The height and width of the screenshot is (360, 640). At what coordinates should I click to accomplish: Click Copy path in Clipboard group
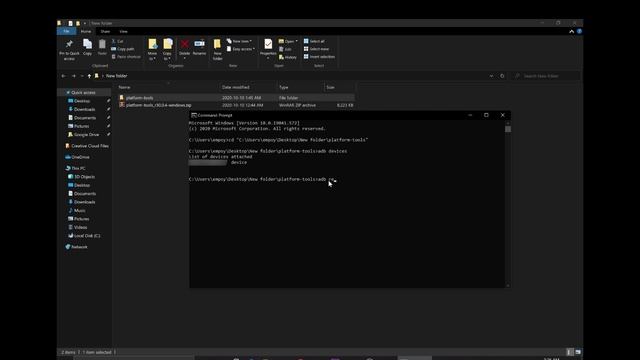122,49
